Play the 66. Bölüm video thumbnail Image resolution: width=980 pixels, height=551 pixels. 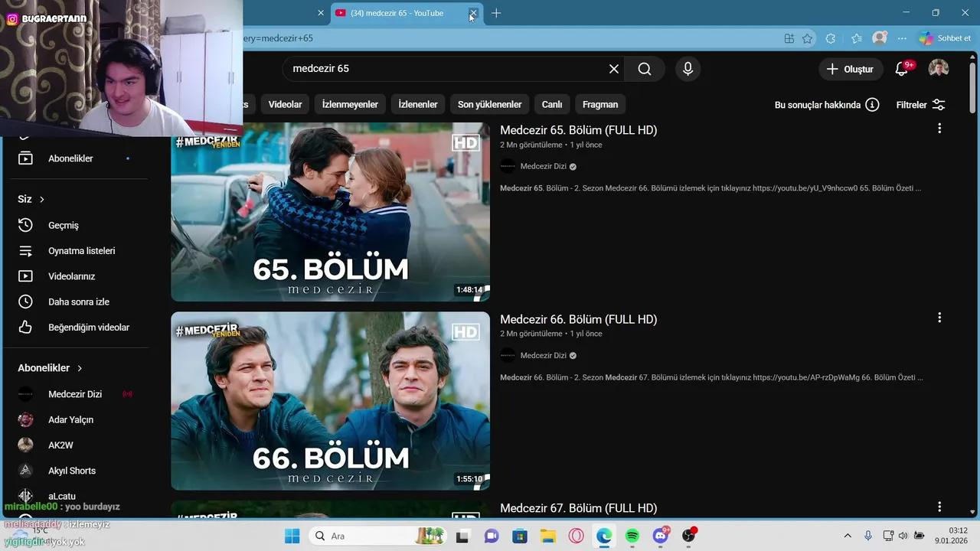(x=330, y=401)
